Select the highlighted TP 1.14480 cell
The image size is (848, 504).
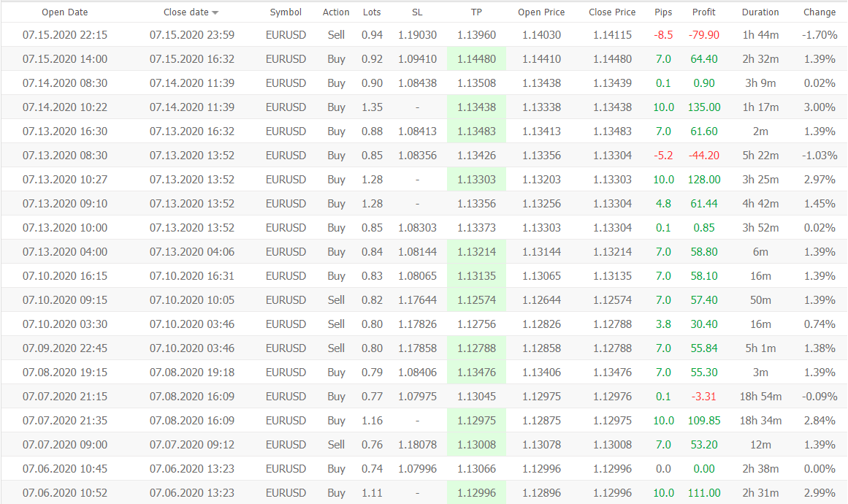click(476, 59)
